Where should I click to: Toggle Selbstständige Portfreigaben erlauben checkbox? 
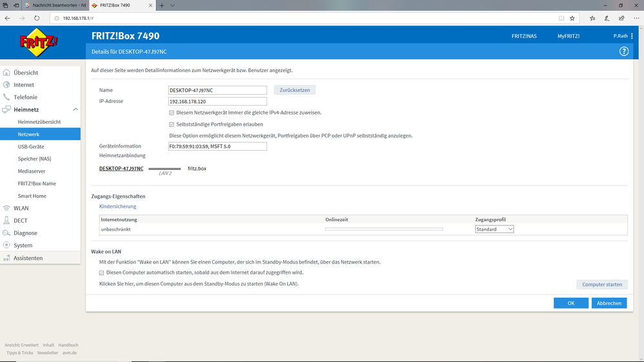[x=171, y=124]
